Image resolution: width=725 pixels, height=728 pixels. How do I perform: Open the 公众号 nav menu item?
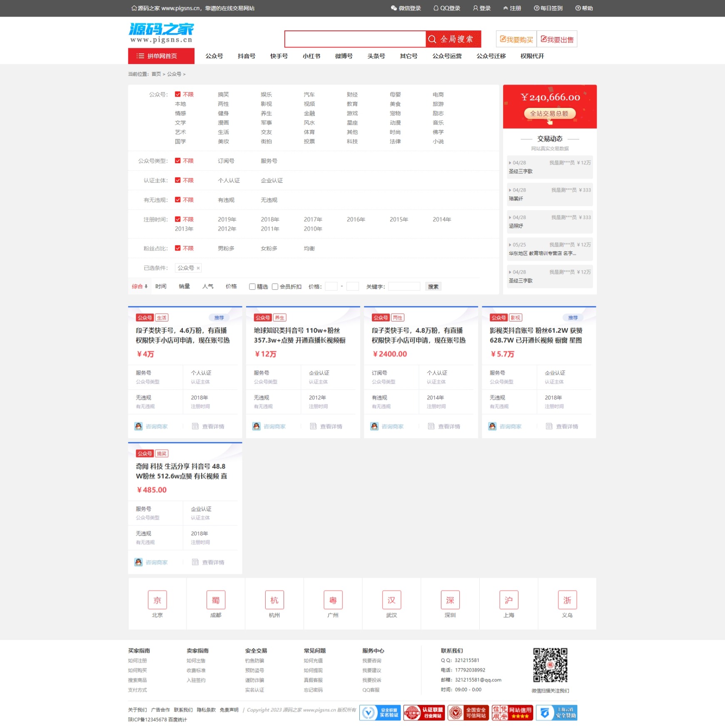(214, 56)
